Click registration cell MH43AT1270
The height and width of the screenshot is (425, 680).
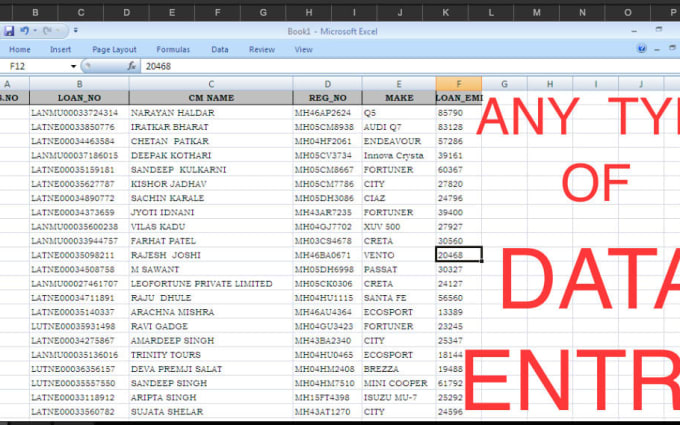point(327,412)
